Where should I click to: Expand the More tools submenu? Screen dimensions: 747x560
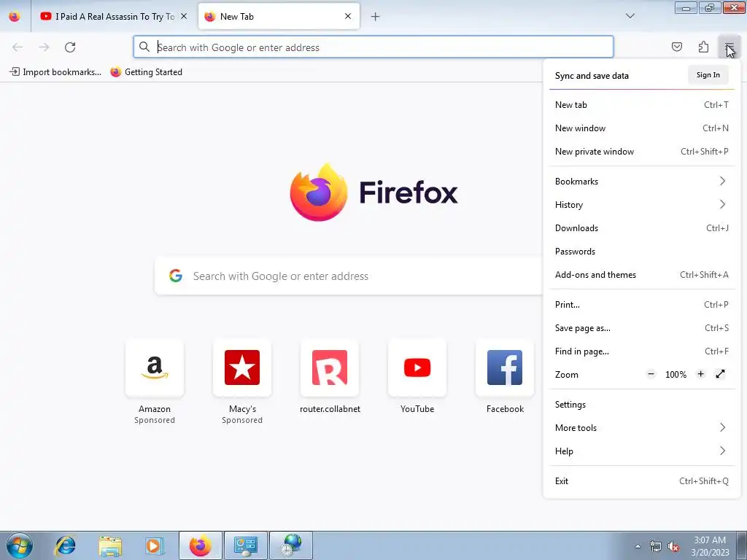coord(642,427)
